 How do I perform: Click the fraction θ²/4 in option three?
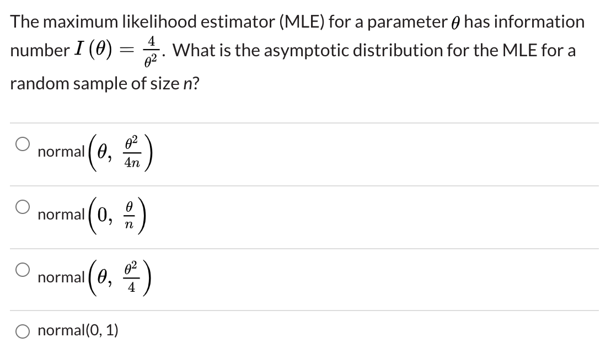[x=131, y=278]
